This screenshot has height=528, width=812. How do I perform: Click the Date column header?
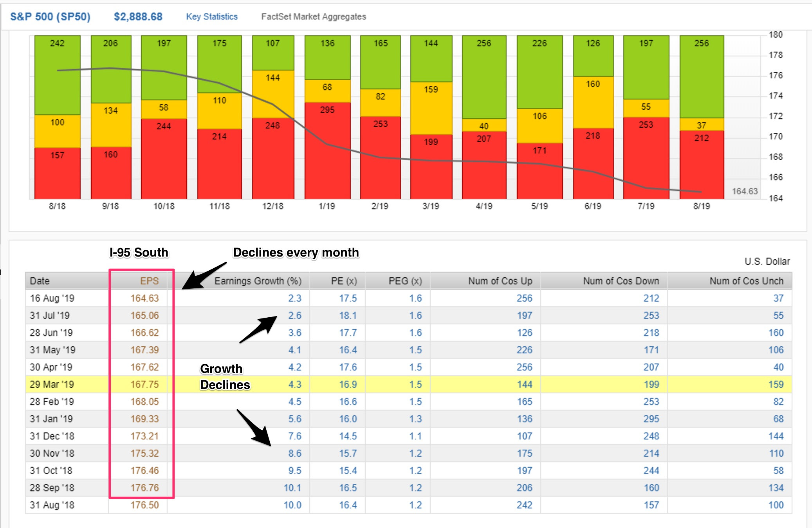click(40, 281)
